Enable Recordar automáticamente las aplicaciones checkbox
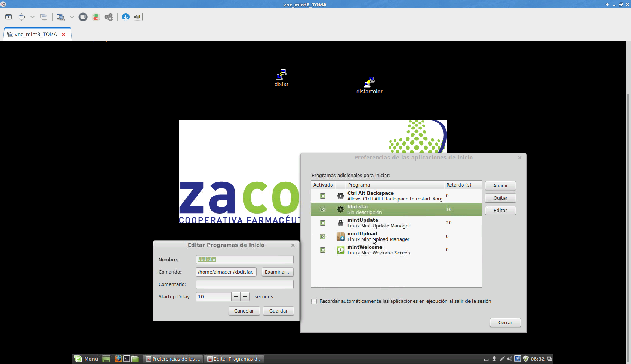Viewport: 631px width, 364px height. (x=314, y=301)
